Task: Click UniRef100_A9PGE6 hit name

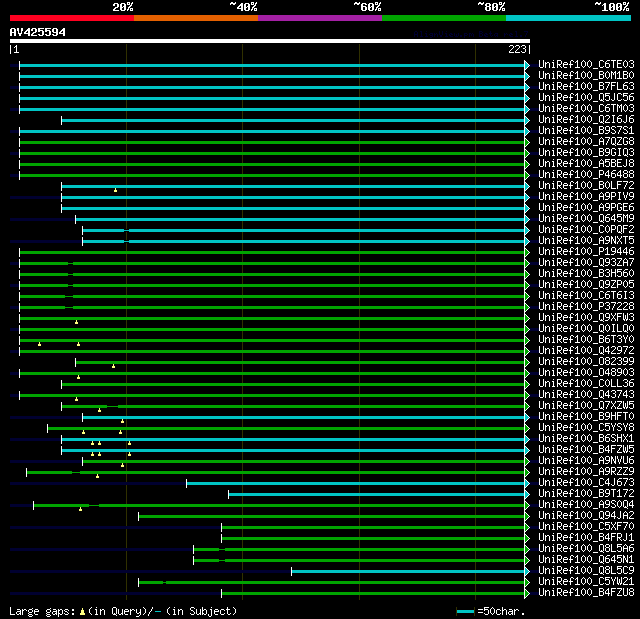Action: pyautogui.click(x=586, y=208)
